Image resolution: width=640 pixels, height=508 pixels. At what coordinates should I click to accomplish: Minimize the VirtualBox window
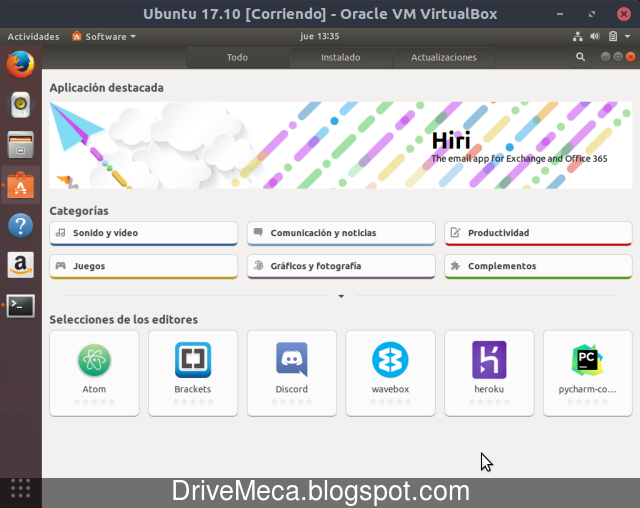(560, 14)
